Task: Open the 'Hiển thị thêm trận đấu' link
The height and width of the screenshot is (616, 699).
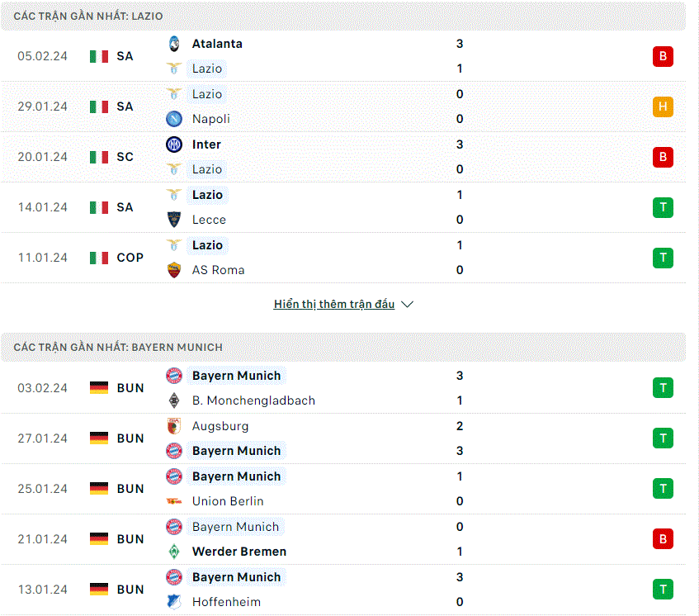Action: pos(334,304)
